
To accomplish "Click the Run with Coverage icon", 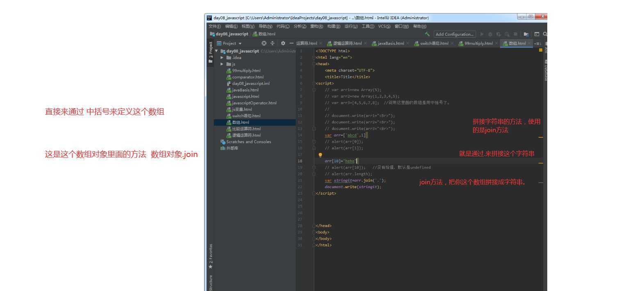I will 498,34.
